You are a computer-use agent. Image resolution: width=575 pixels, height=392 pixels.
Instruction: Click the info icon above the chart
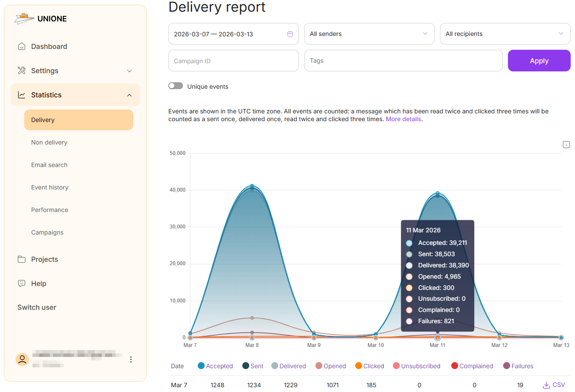pos(566,145)
